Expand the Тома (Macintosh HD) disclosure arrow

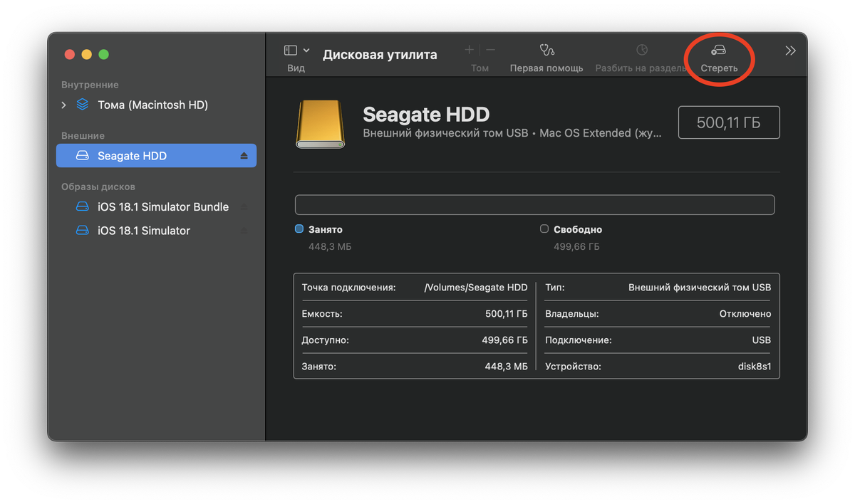64,105
